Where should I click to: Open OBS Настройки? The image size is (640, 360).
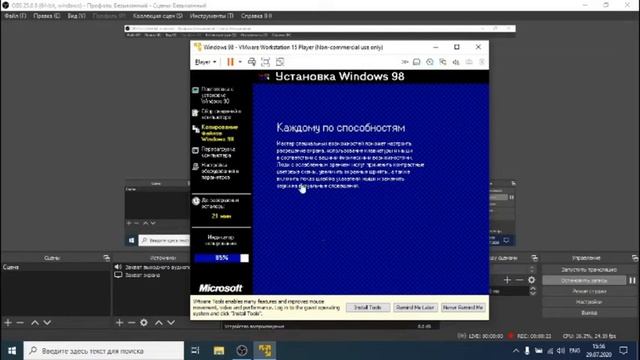pyautogui.click(x=589, y=302)
